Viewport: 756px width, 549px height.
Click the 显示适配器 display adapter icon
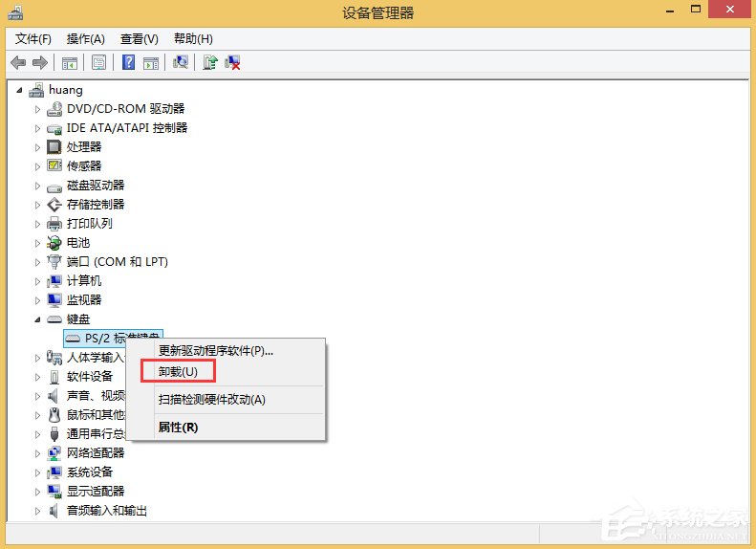pyautogui.click(x=54, y=491)
